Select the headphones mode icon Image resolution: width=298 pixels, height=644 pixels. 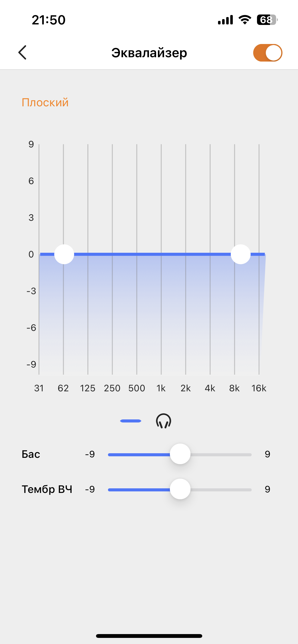(164, 421)
